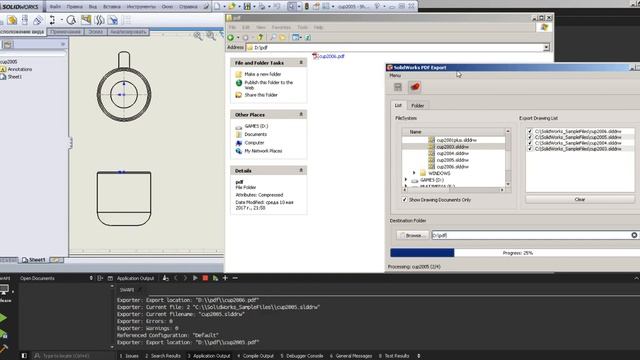
Task: Switch to the Issues tab in Qt Creator
Action: [129, 356]
